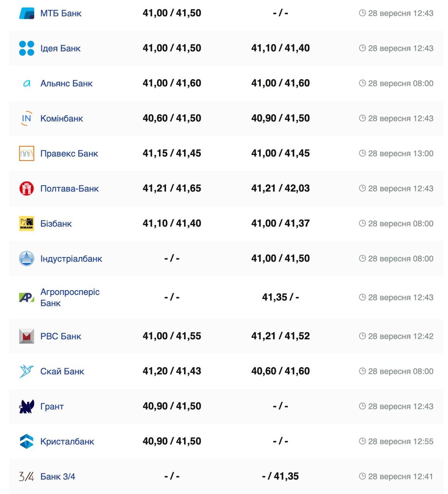Open the Альянс Банк link
448x494 pixels.
[66, 84]
